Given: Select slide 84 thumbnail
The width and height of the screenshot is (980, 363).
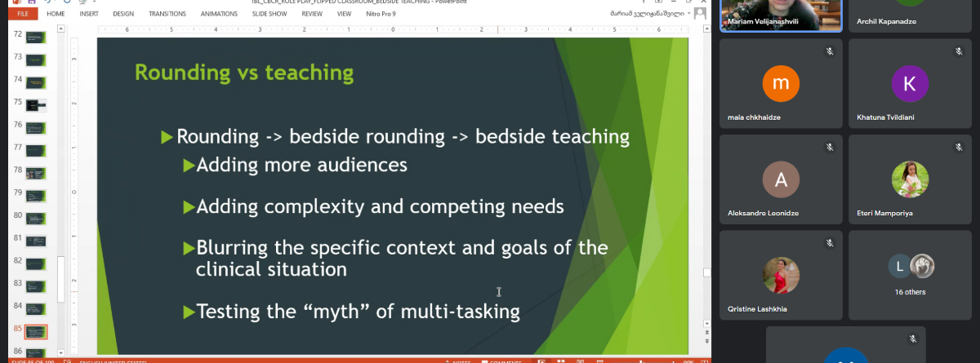Looking at the screenshot, I should click(x=36, y=309).
